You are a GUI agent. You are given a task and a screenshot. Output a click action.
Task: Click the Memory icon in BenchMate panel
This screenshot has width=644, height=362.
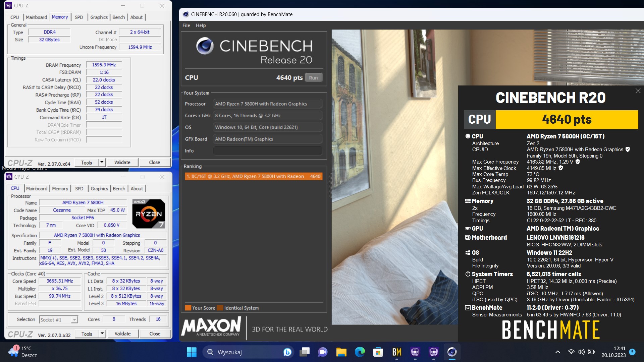point(468,201)
